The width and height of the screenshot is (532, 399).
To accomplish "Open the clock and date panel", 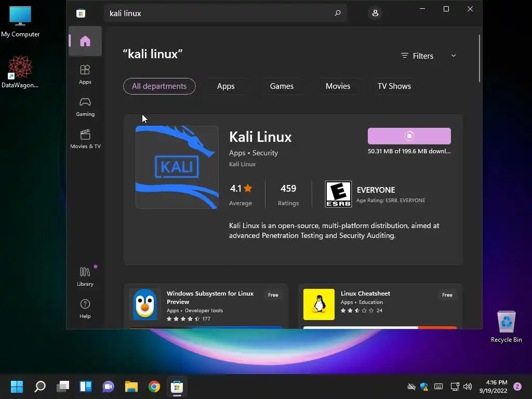I will click(x=493, y=387).
